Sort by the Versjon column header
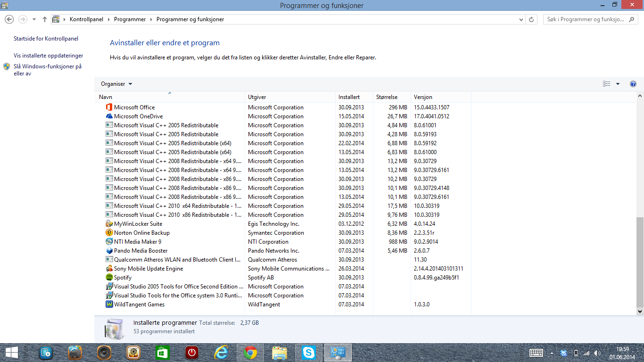This screenshot has width=644, height=362. coord(441,97)
